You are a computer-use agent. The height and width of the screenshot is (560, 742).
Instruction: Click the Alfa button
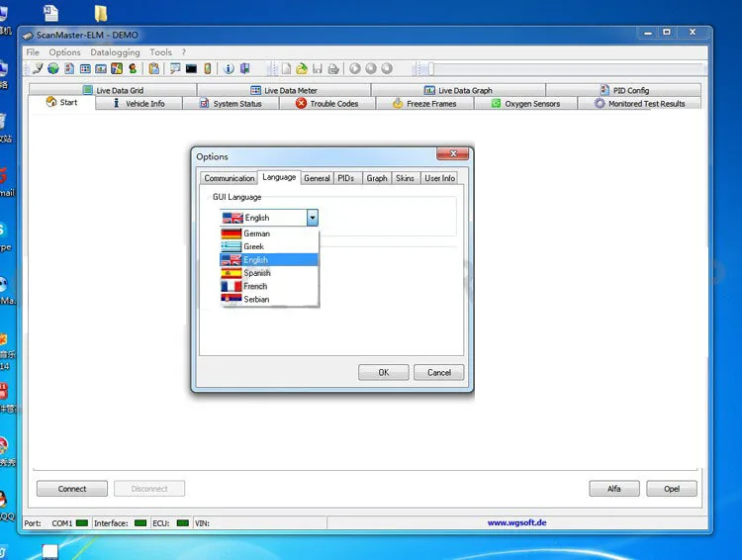pyautogui.click(x=614, y=489)
